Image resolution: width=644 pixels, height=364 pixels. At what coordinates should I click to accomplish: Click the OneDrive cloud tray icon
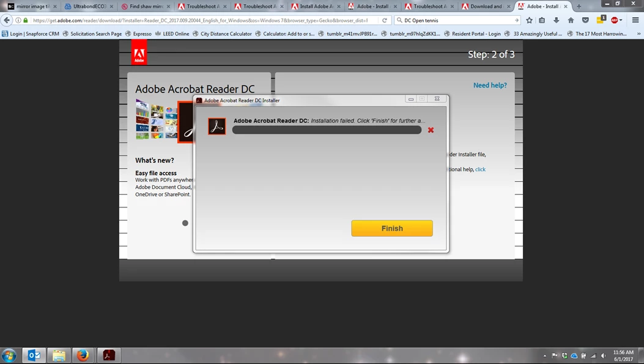click(x=574, y=356)
